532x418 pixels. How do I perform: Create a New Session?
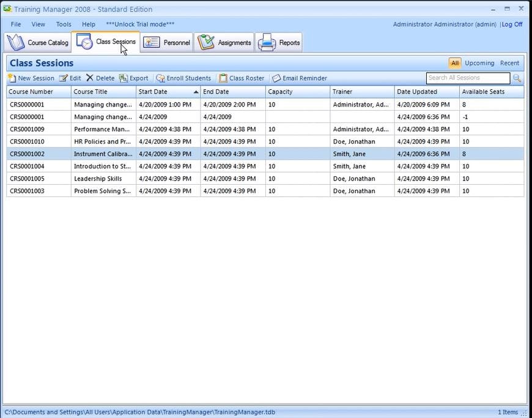31,78
